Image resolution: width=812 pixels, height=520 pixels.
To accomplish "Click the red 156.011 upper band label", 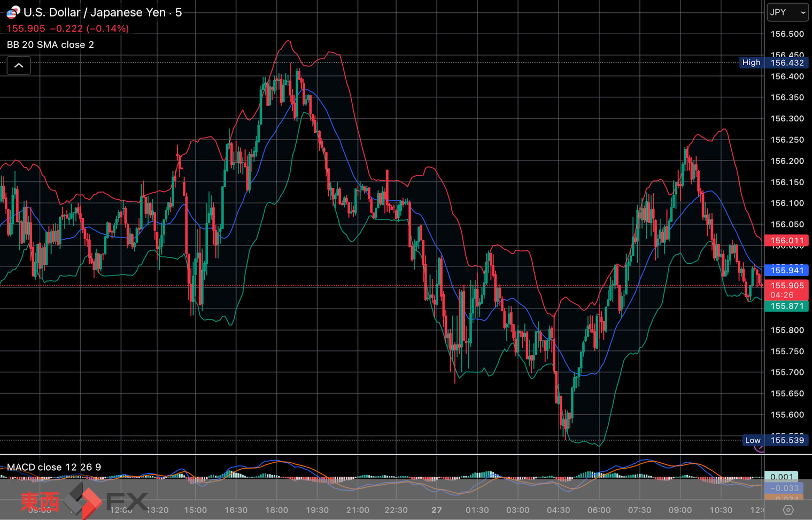I will coord(786,241).
